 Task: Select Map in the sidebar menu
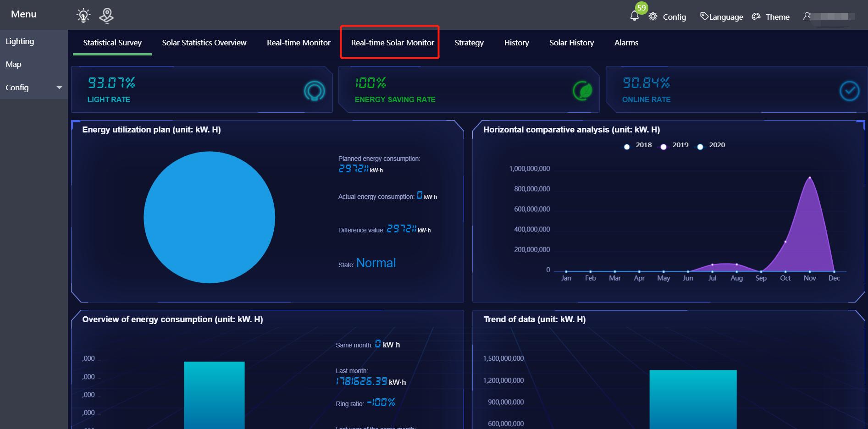(13, 65)
